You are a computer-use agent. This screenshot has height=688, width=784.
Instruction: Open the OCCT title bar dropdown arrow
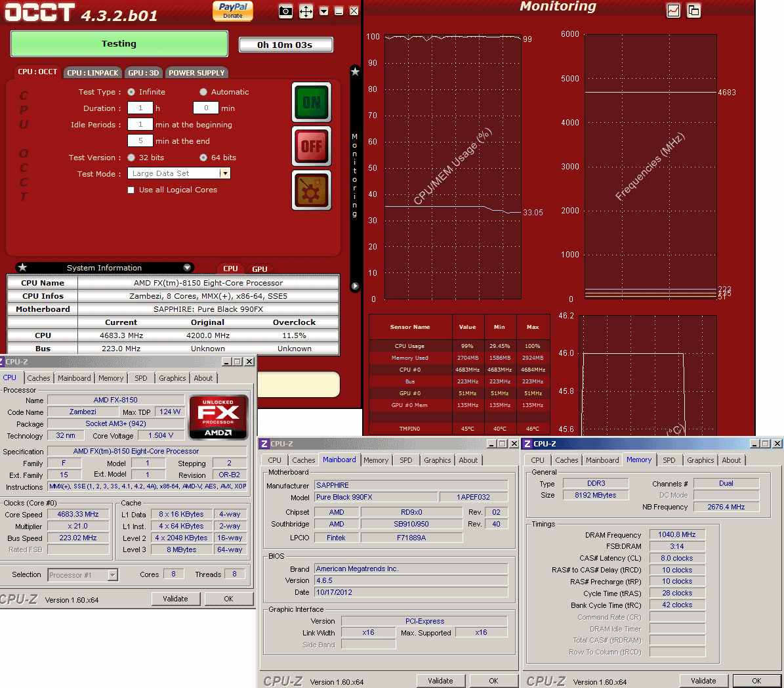[x=323, y=11]
